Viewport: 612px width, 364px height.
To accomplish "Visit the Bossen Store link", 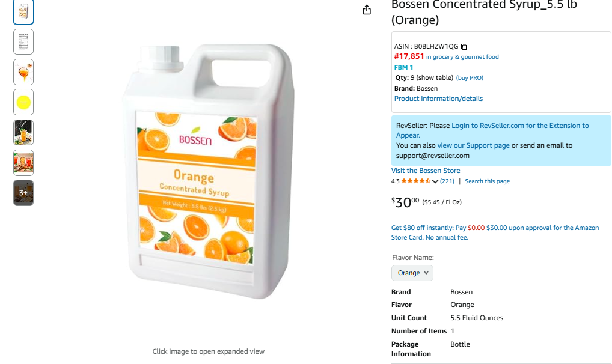I will pos(426,171).
